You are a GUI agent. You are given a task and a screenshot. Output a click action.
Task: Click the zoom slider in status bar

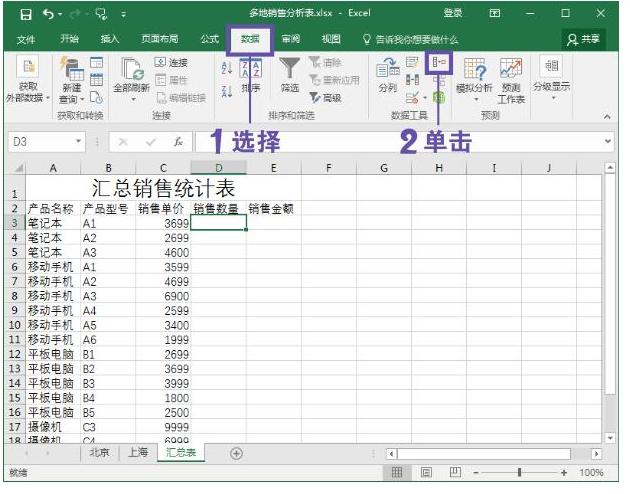(x=518, y=472)
